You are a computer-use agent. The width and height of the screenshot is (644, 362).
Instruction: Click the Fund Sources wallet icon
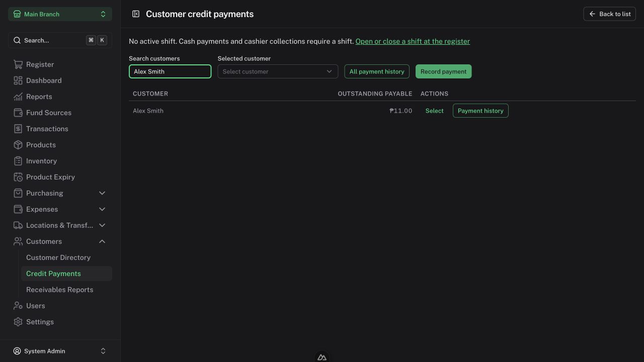point(18,113)
